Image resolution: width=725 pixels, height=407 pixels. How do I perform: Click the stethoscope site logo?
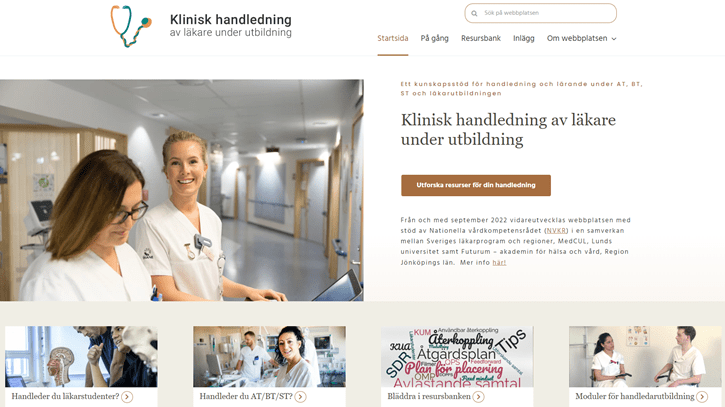[x=131, y=26]
